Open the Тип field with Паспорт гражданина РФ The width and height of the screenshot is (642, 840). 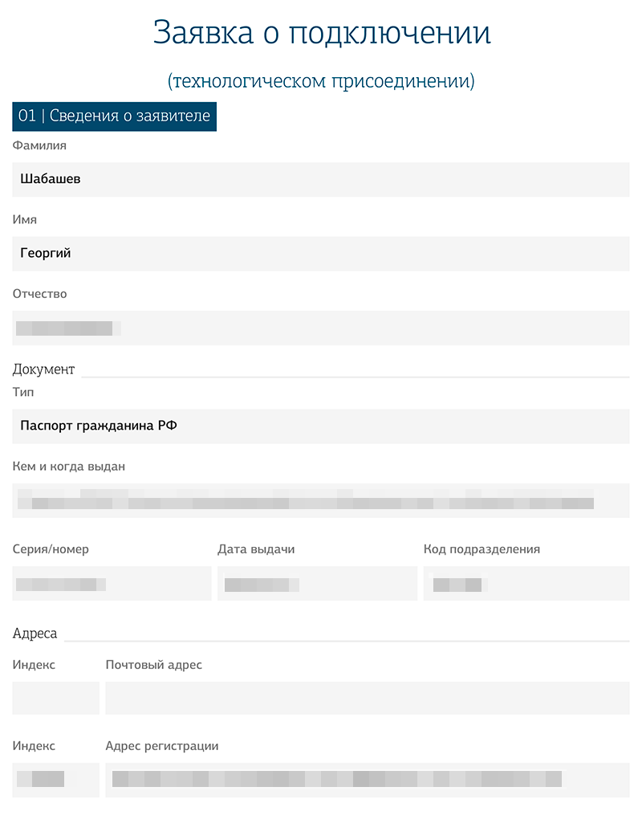pos(321,426)
